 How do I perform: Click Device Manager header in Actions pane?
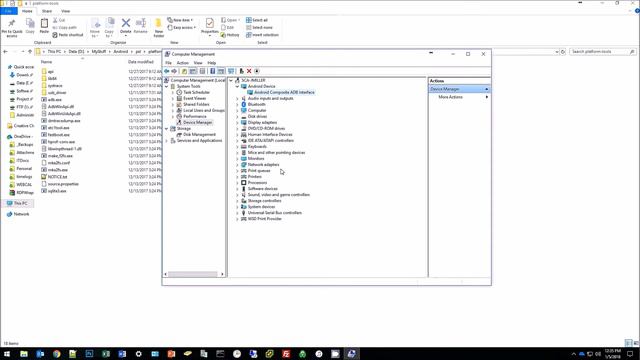(459, 89)
